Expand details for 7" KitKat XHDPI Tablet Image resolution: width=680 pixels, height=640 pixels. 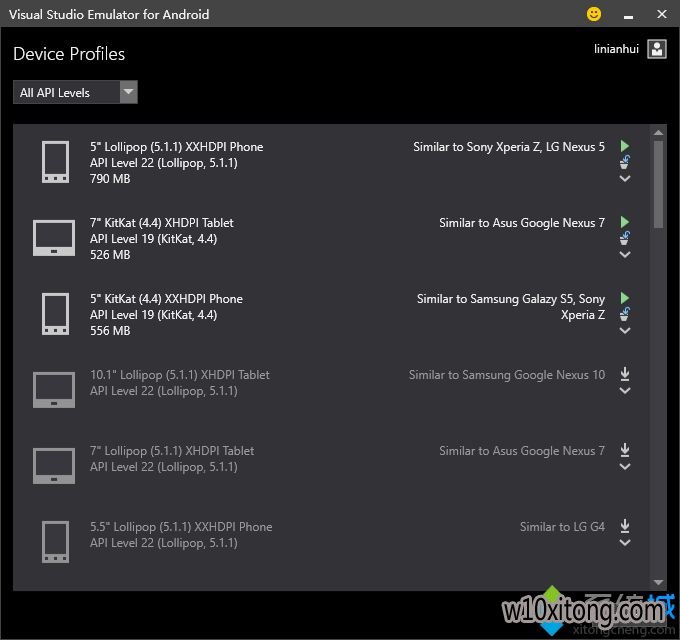point(624,255)
